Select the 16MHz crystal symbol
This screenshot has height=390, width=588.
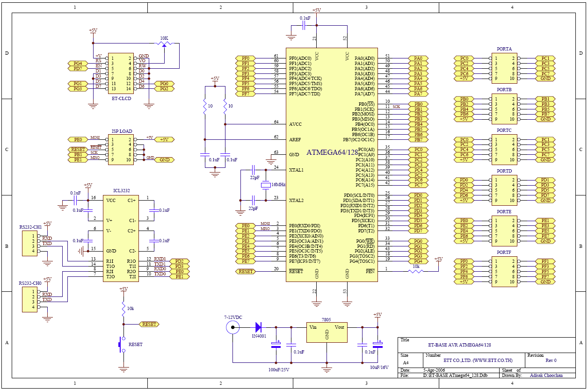pos(265,186)
